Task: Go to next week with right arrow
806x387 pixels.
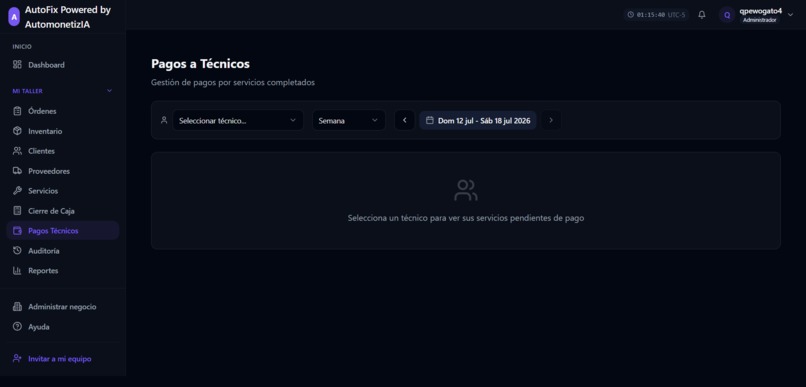Action: click(551, 120)
